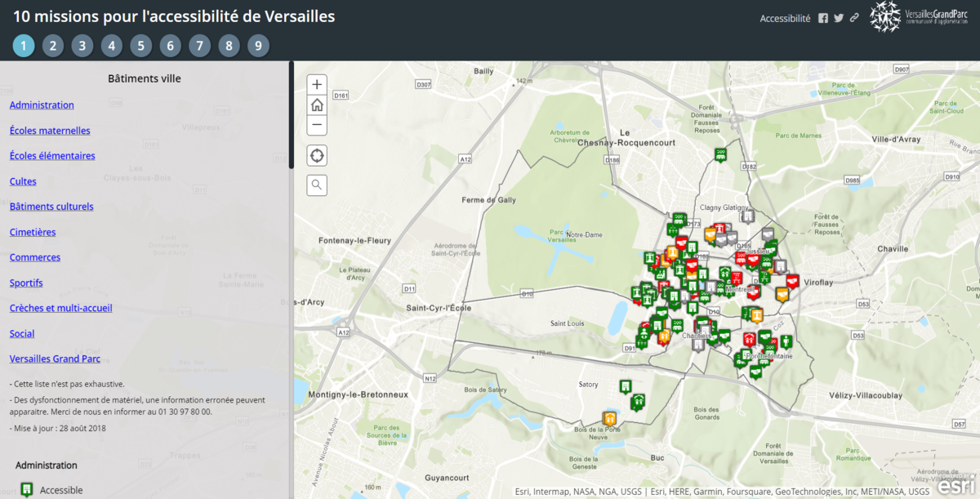
Task: Share the page on Twitter
Action: (x=839, y=18)
